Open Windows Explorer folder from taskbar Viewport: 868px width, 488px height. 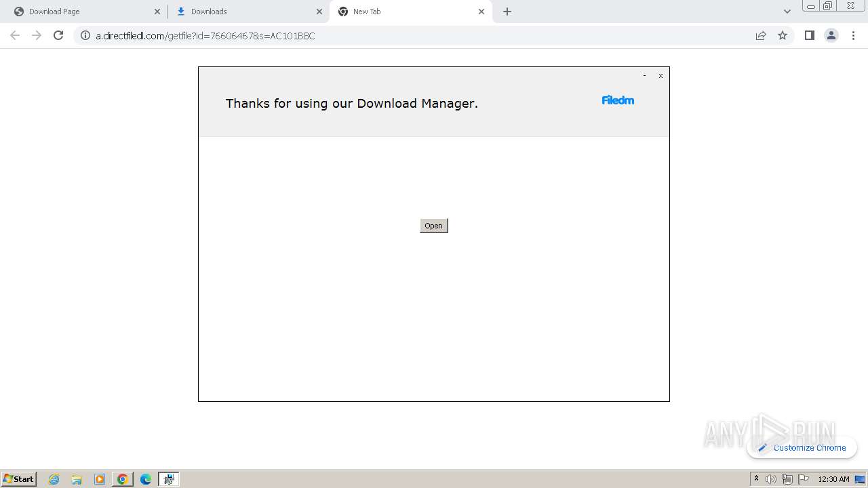coord(77,479)
